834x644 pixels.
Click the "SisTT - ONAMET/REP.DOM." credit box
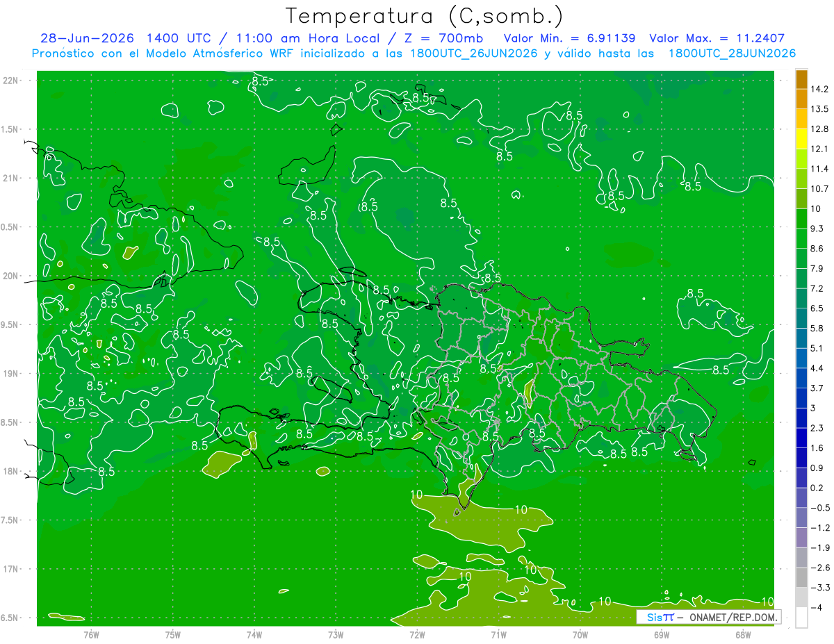click(708, 617)
